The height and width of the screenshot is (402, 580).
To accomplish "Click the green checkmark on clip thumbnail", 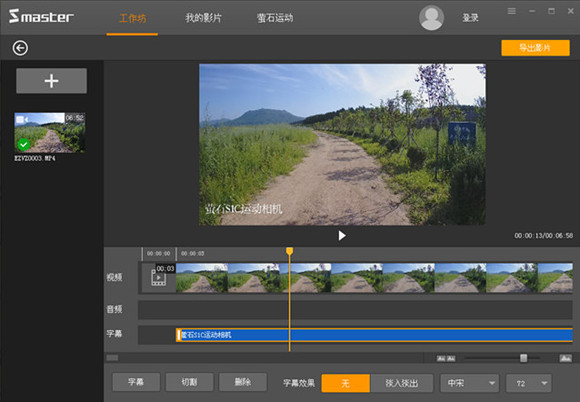I will click(x=24, y=144).
